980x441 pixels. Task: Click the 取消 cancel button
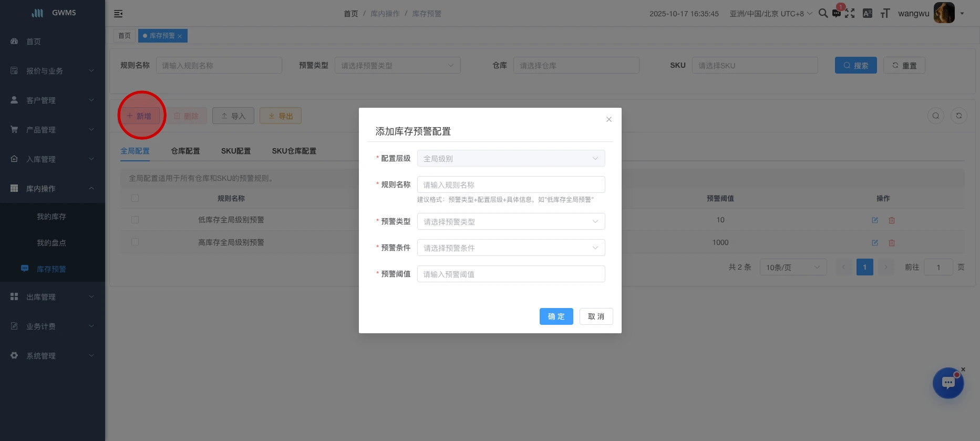point(596,316)
